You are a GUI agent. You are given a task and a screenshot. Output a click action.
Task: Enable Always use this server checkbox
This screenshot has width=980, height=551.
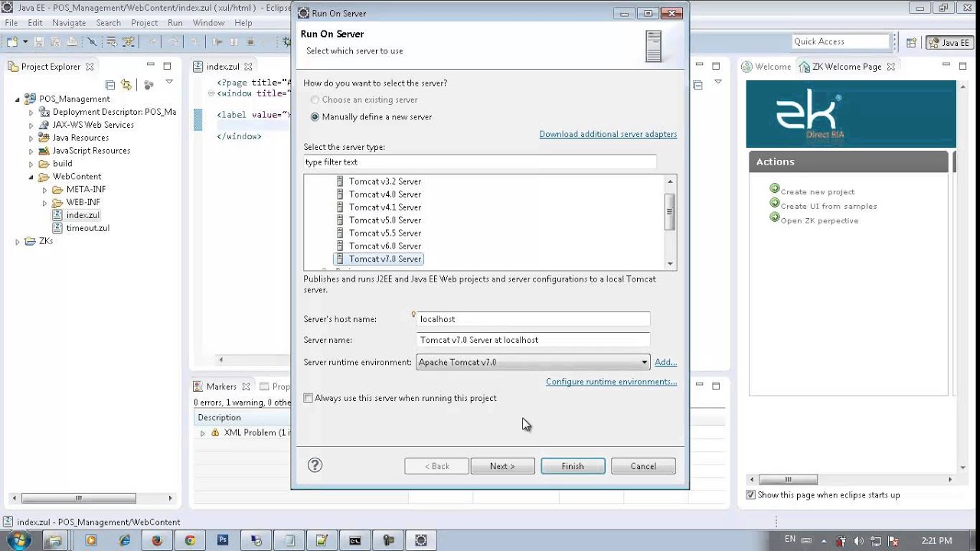(308, 398)
